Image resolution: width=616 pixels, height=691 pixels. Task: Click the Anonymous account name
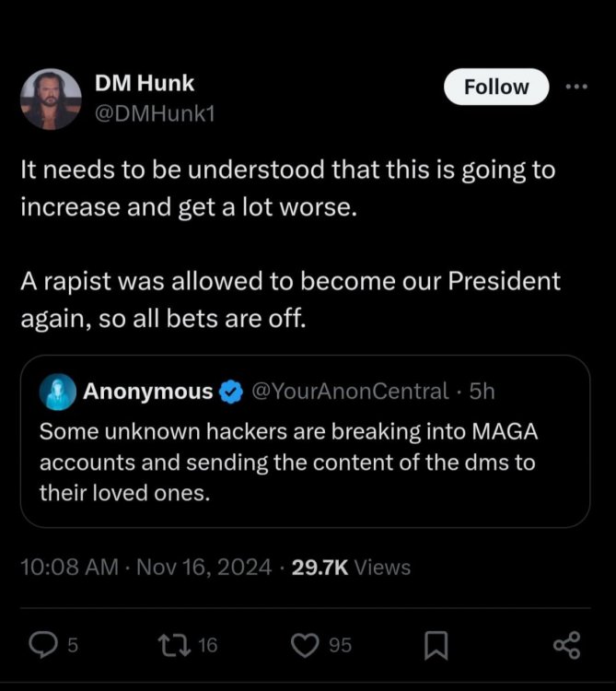pos(147,392)
